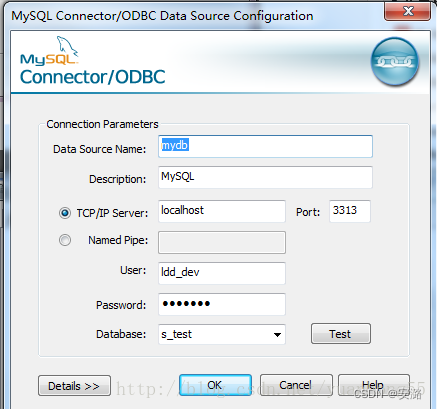Screen dimensions: 437x409
Task: Click the Connector/ODBC heading text
Action: click(x=93, y=77)
